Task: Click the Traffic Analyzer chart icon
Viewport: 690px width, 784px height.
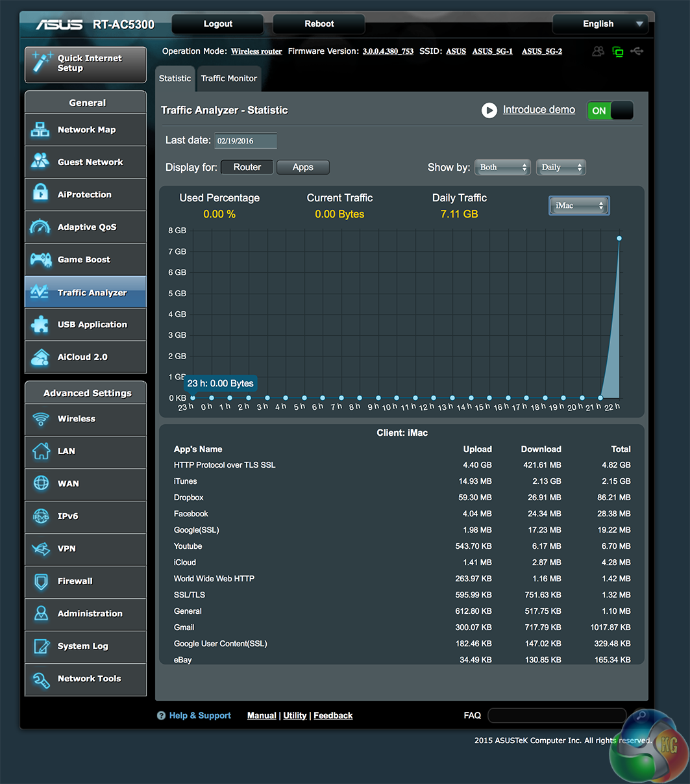Action: pos(40,292)
